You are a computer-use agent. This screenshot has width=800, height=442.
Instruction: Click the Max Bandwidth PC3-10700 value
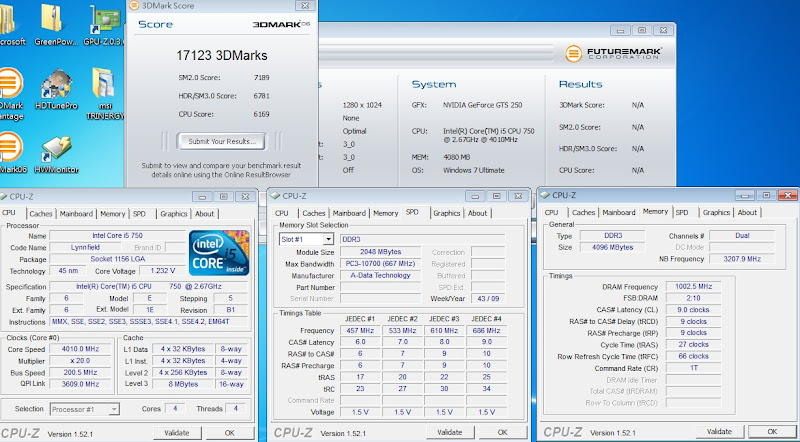[x=380, y=264]
